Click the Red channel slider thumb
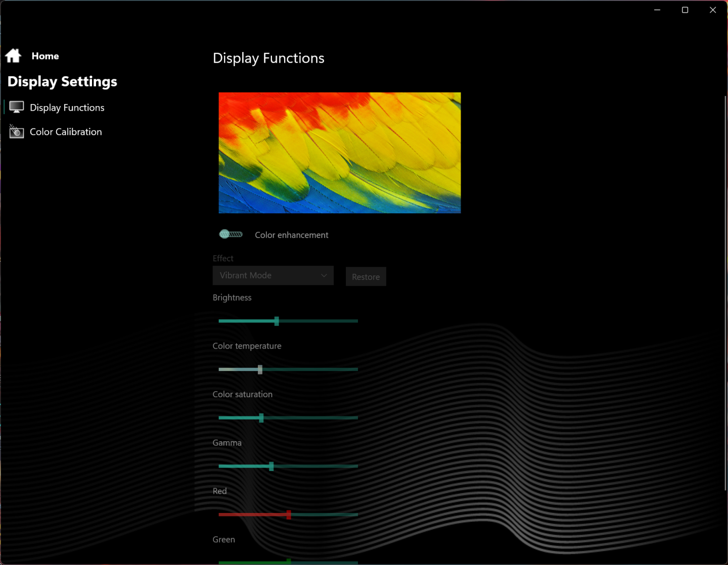Screen dimensions: 728x565 point(289,514)
